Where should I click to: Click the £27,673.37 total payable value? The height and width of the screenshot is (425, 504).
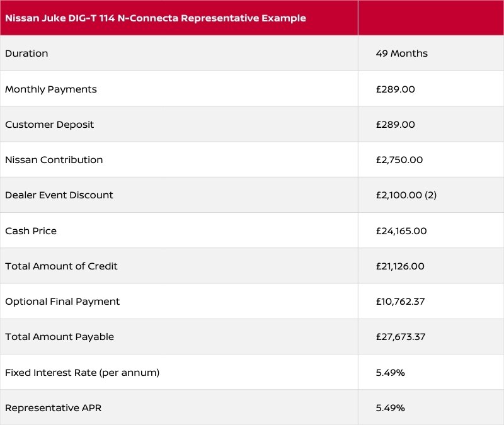400,337
